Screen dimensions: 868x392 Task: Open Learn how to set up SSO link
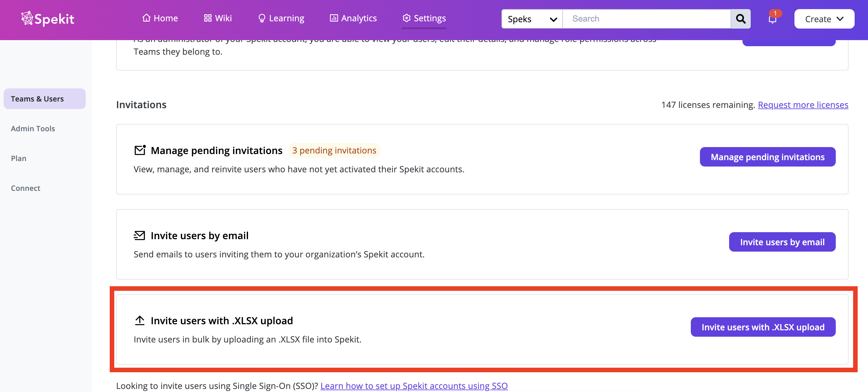coord(414,386)
